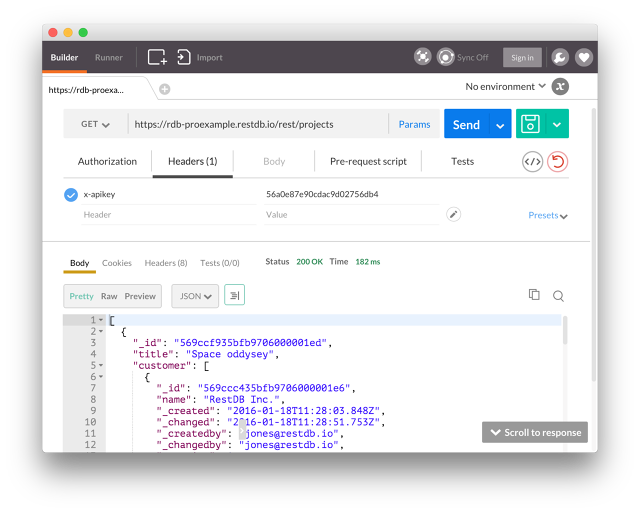Click the "Space oddysey" title value
This screenshot has height=513, width=640.
click(x=230, y=354)
